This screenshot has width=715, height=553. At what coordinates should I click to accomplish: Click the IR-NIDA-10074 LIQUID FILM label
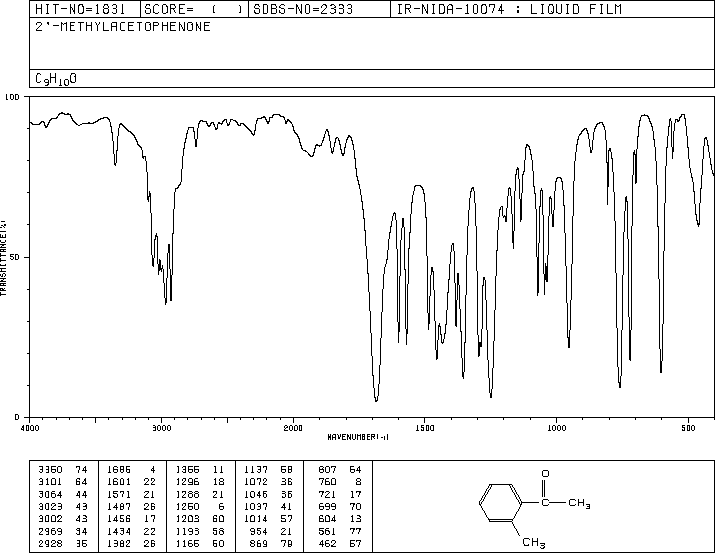(509, 9)
